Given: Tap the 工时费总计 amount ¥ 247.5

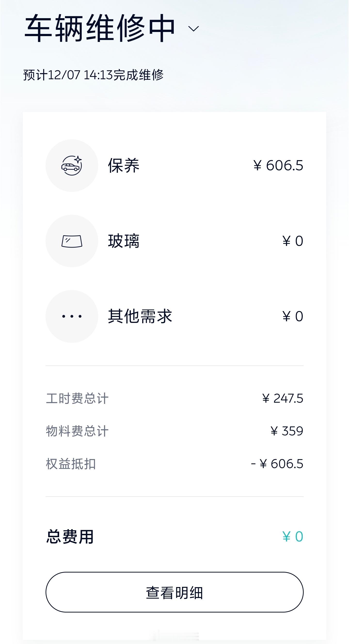Looking at the screenshot, I should 283,399.
